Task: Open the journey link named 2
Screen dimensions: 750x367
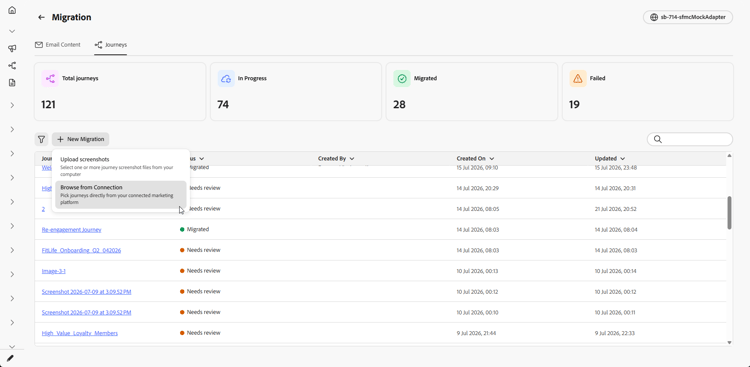Action: tap(43, 209)
